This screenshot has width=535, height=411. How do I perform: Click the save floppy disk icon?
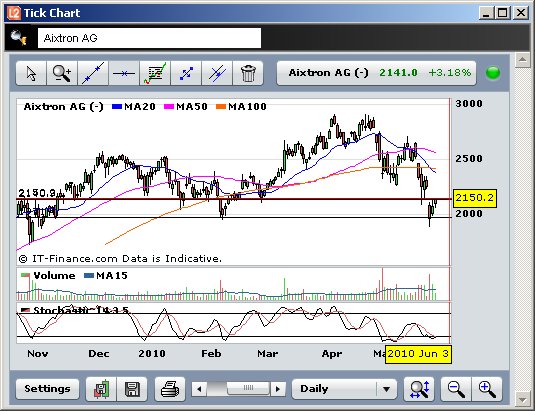[x=132, y=389]
